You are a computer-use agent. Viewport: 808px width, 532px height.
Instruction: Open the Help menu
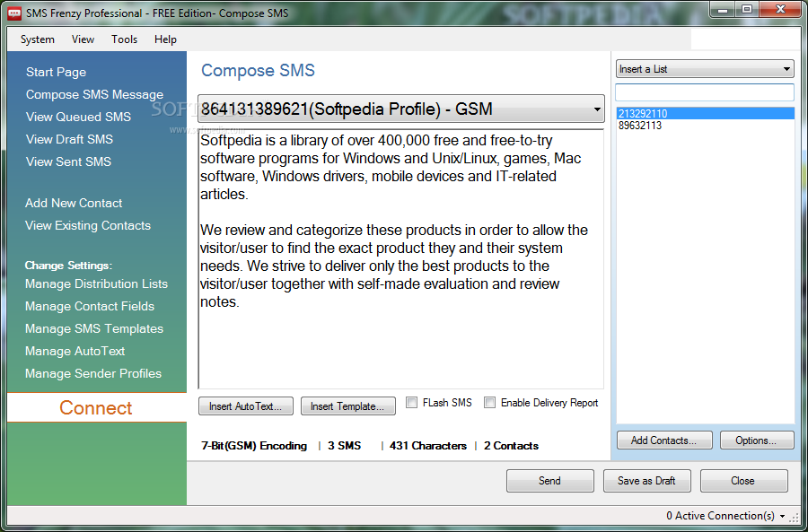[165, 39]
